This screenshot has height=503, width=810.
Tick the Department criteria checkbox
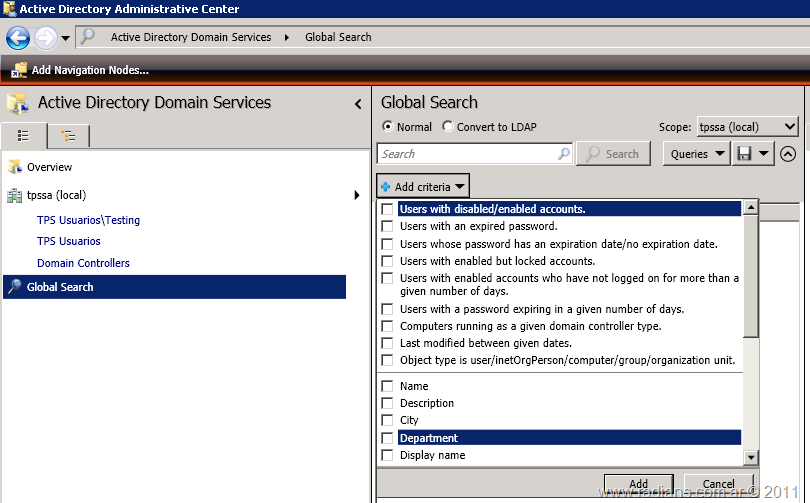(x=387, y=438)
